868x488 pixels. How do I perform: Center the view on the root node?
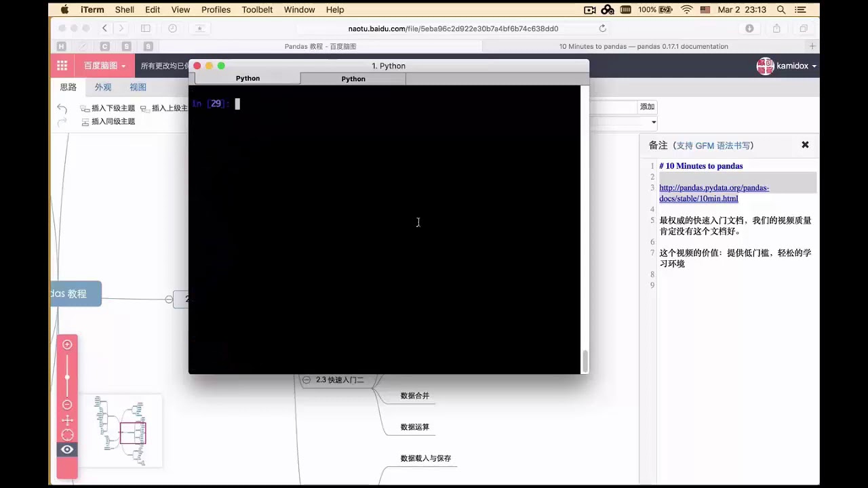67,434
